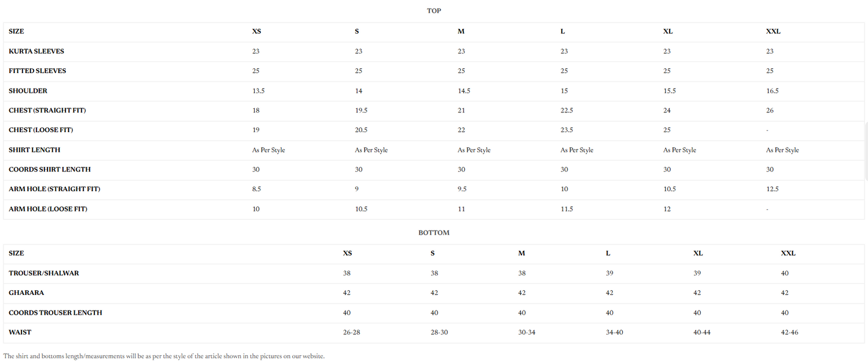Click the ARM HOLE (LOOSE FIT) label
The image size is (868, 361).
(x=48, y=209)
